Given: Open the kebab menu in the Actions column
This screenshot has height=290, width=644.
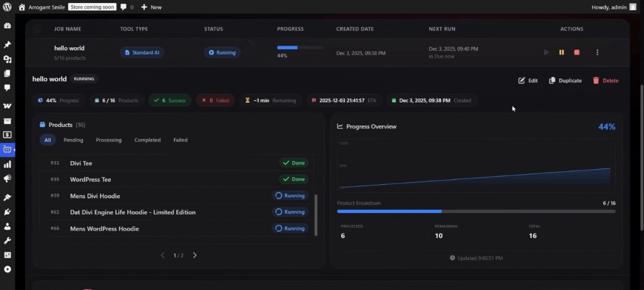Looking at the screenshot, I should (597, 52).
